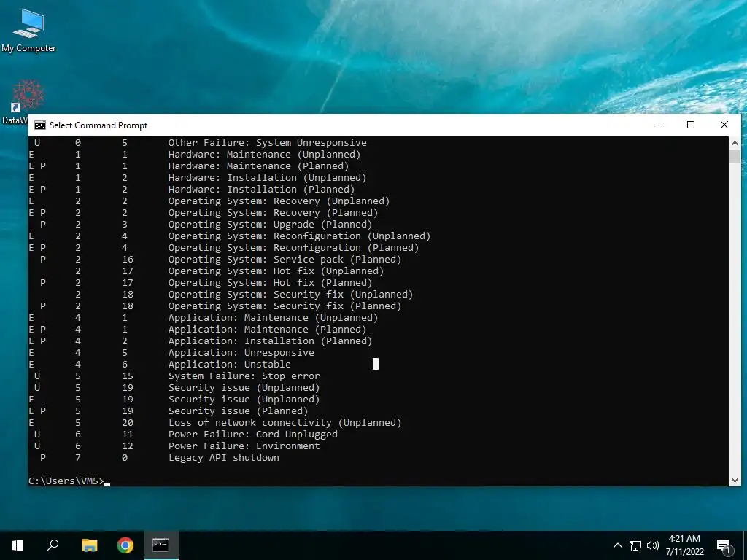The height and width of the screenshot is (560, 747).
Task: Open the clock showing 4:21 AM
Action: tap(684, 545)
